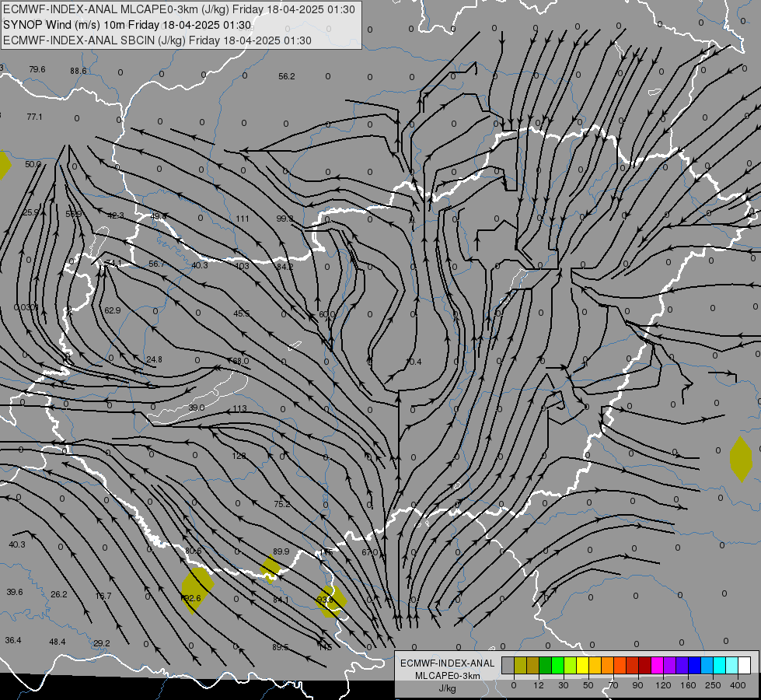
Task: Click the 56.2 value on the map
Action: pos(286,76)
